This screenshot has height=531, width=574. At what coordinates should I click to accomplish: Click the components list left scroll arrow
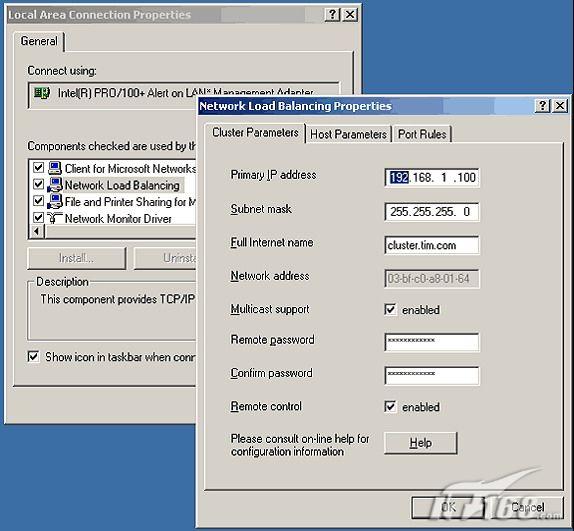click(x=37, y=231)
